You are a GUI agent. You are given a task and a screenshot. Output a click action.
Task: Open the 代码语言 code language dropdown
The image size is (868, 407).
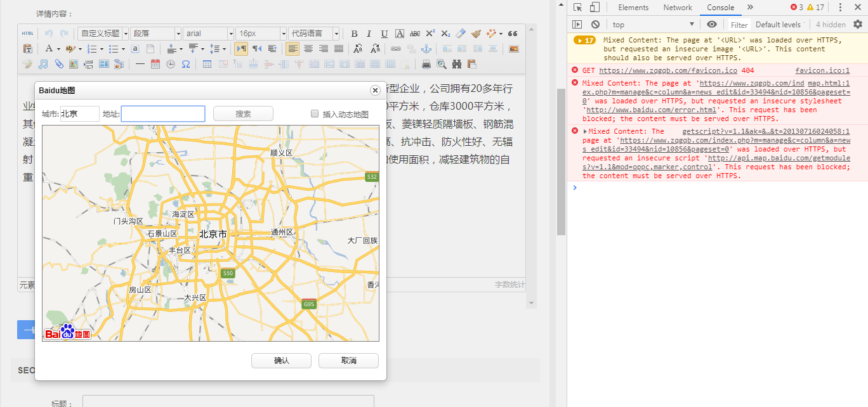click(314, 34)
